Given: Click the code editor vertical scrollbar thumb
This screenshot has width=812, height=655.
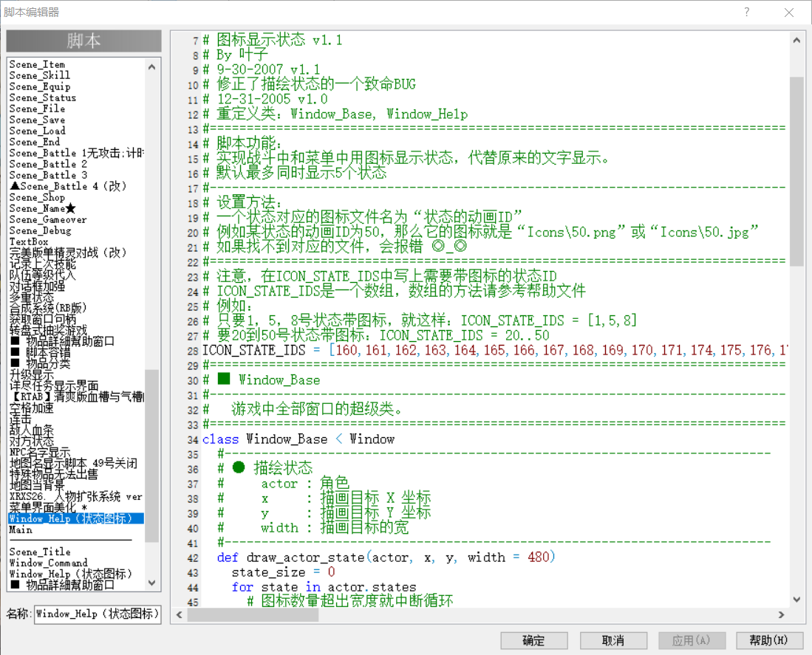Looking at the screenshot, I should click(x=796, y=171).
